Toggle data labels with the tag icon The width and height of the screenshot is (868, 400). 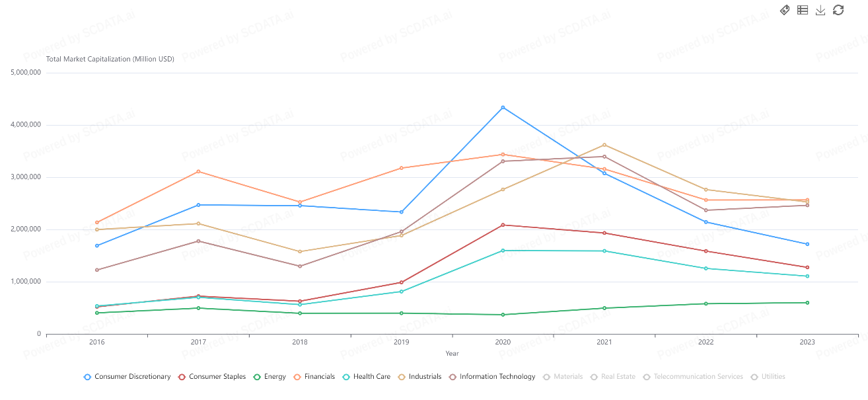(785, 10)
